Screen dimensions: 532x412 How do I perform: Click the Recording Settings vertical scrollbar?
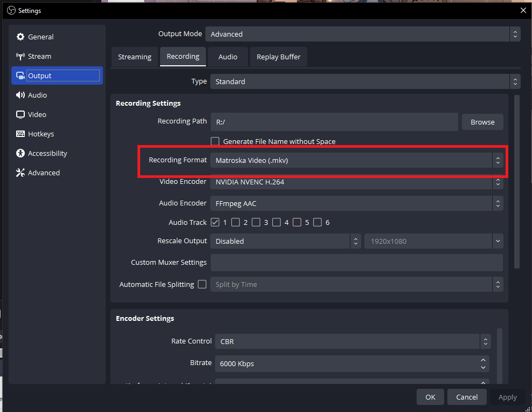[517, 182]
